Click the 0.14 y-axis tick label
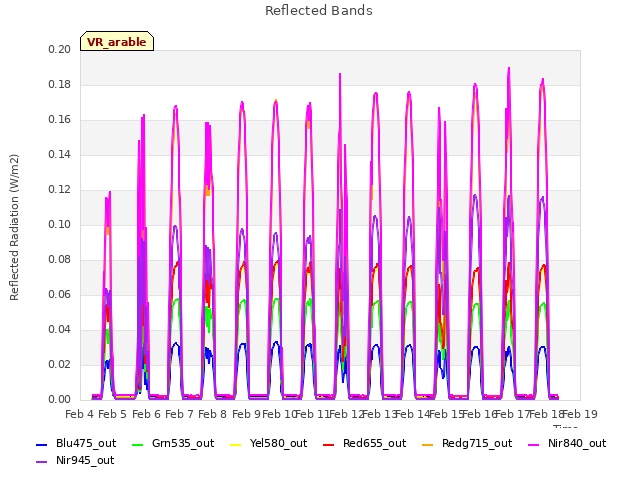This screenshot has width=640, height=480. [x=60, y=154]
